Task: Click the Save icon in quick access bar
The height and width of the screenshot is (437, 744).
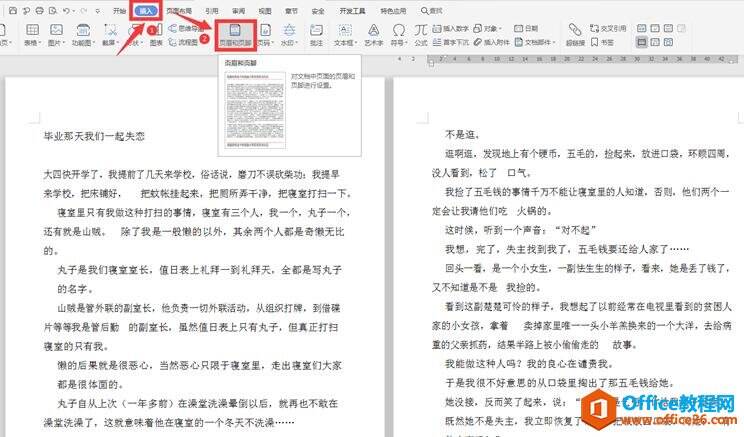Action: coord(13,10)
